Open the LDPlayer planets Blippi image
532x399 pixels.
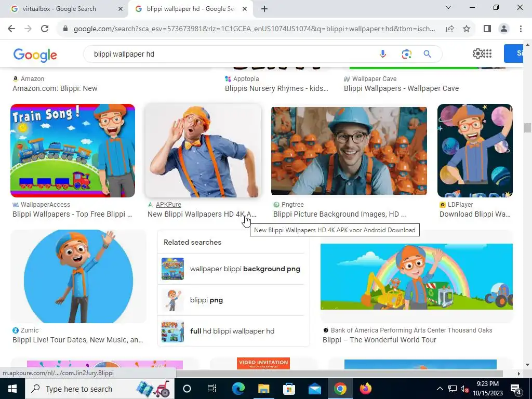tap(475, 150)
